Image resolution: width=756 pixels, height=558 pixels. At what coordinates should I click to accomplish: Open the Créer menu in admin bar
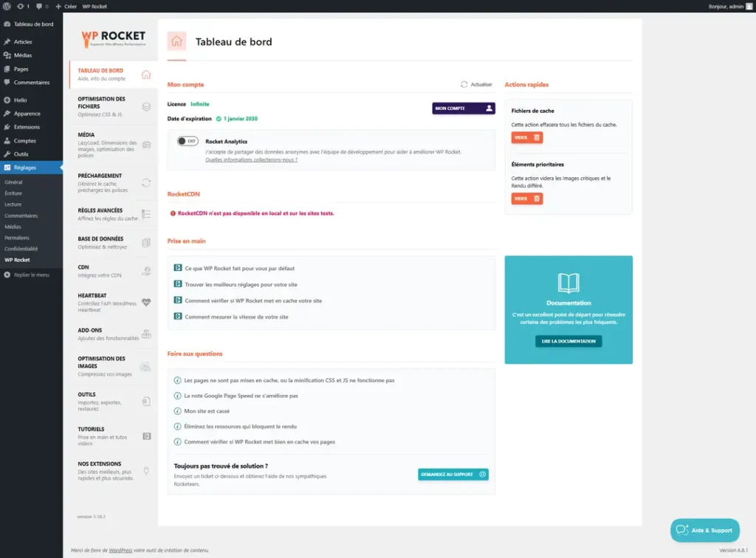click(66, 6)
